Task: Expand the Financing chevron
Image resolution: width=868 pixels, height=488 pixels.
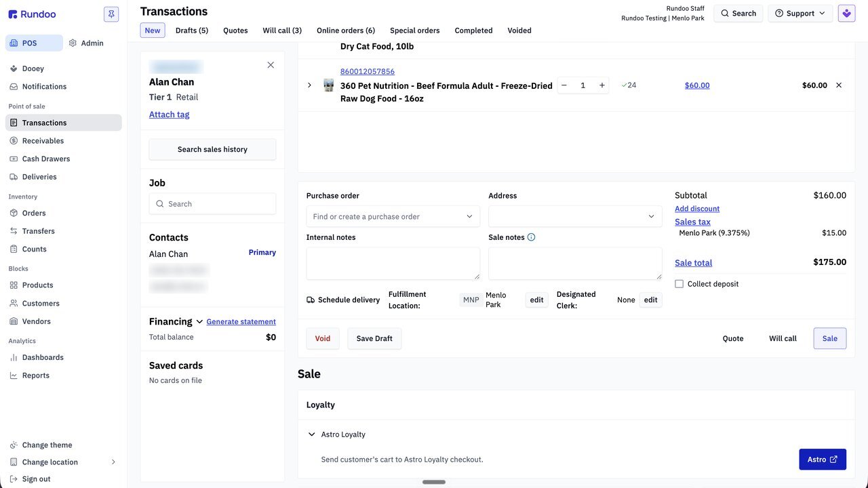Action: (x=199, y=322)
